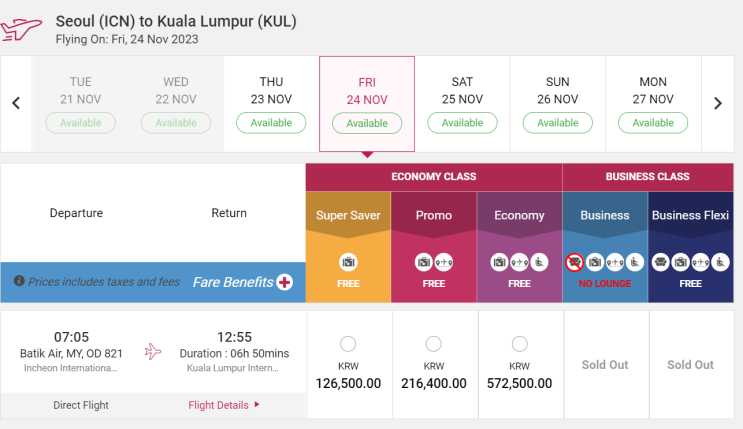Show later dates with right arrow
The height and width of the screenshot is (429, 743).
pos(717,103)
